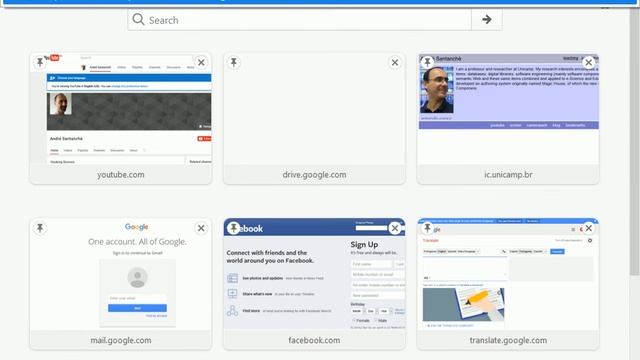Image resolution: width=640 pixels, height=360 pixels.
Task: Remove the drive.google.com tile
Action: tap(395, 62)
